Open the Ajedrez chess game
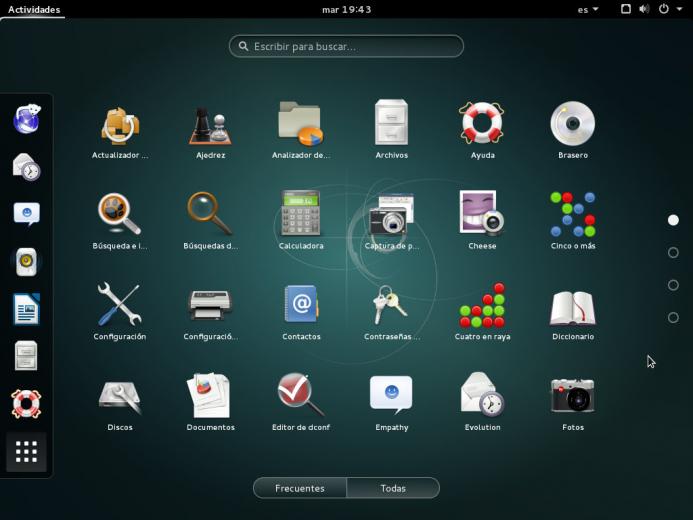The height and width of the screenshot is (520, 693). (210, 131)
